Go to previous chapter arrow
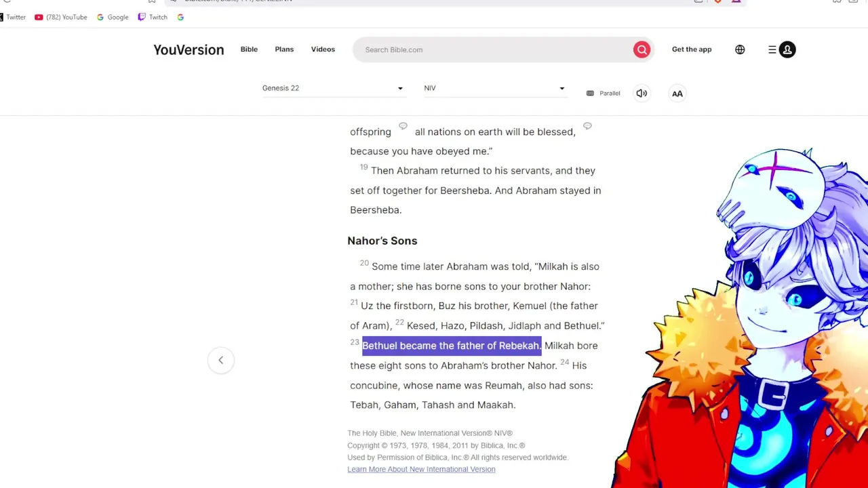The width and height of the screenshot is (868, 488). [220, 360]
